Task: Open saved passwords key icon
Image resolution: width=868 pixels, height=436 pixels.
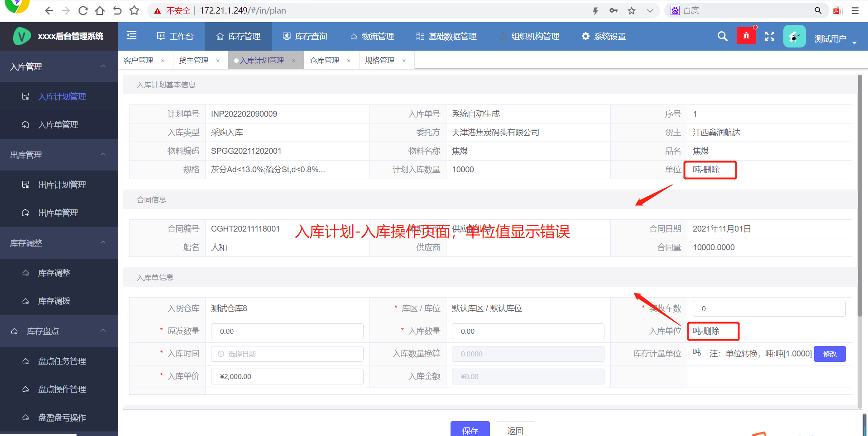Action: (614, 10)
